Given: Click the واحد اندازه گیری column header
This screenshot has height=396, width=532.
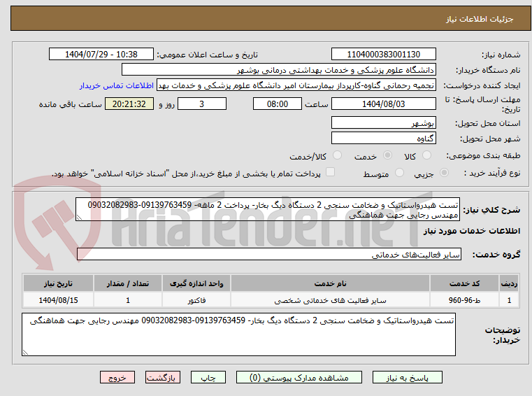Looking at the screenshot, I should pos(196,283).
